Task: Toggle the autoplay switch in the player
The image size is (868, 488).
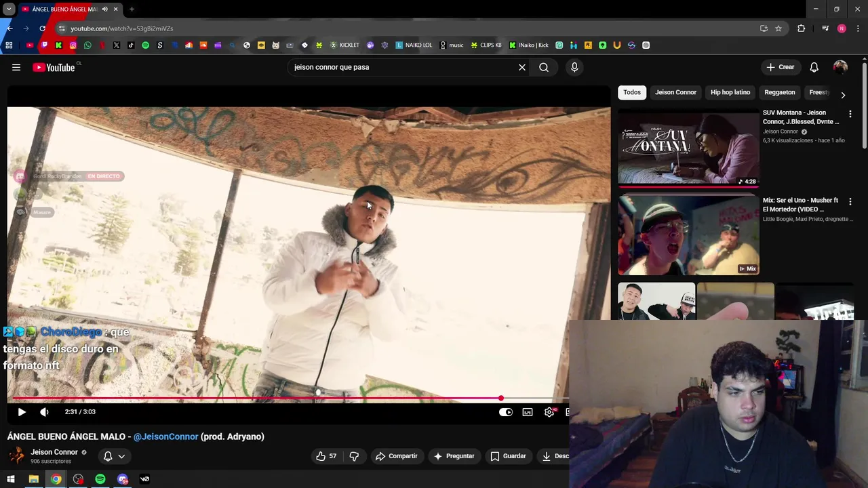Action: [506, 412]
